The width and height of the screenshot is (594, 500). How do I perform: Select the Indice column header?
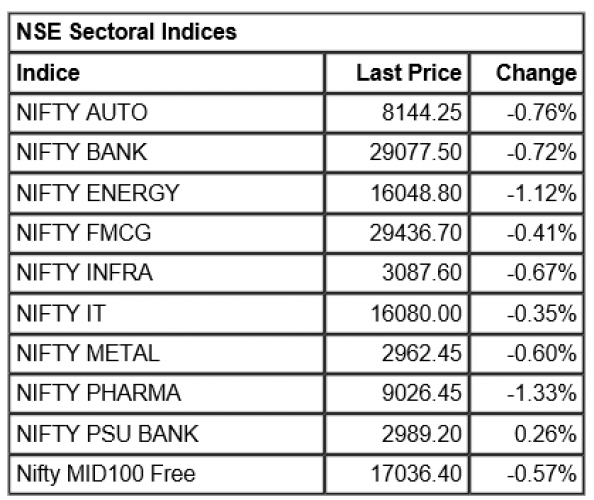click(48, 73)
